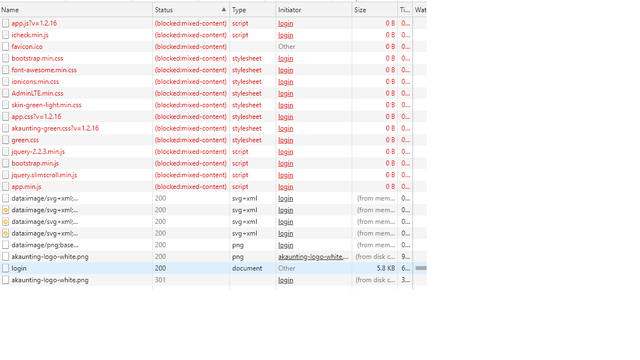
Task: Click the file icon beside AdminLTE.min.css
Action: tap(5, 93)
